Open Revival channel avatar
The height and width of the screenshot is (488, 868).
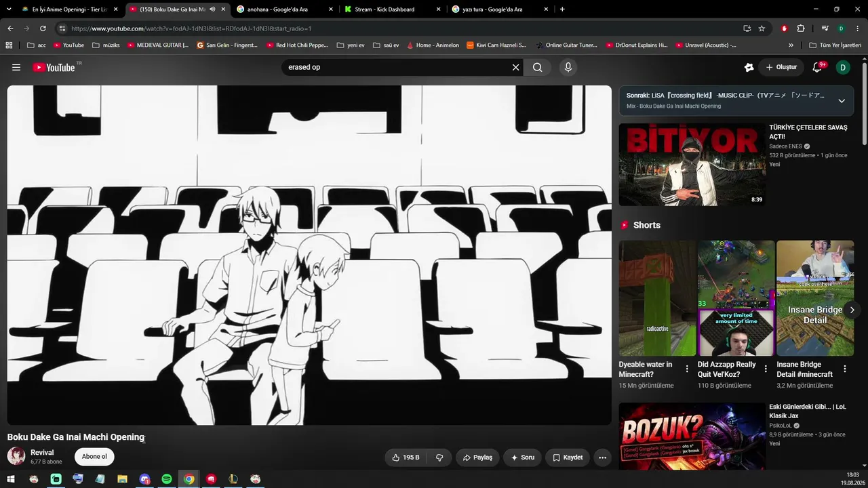pyautogui.click(x=16, y=456)
